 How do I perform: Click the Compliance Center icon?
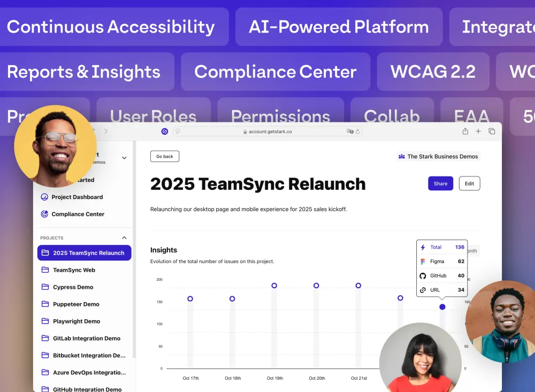click(44, 214)
